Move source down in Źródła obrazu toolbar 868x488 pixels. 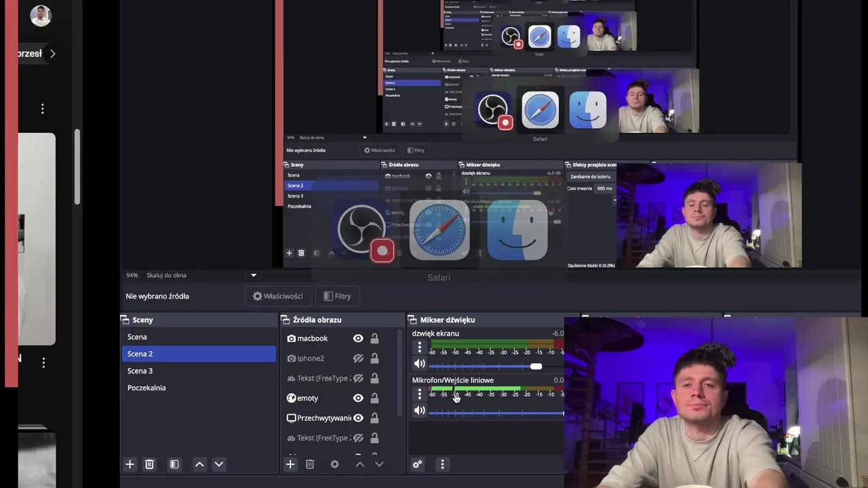(x=379, y=464)
